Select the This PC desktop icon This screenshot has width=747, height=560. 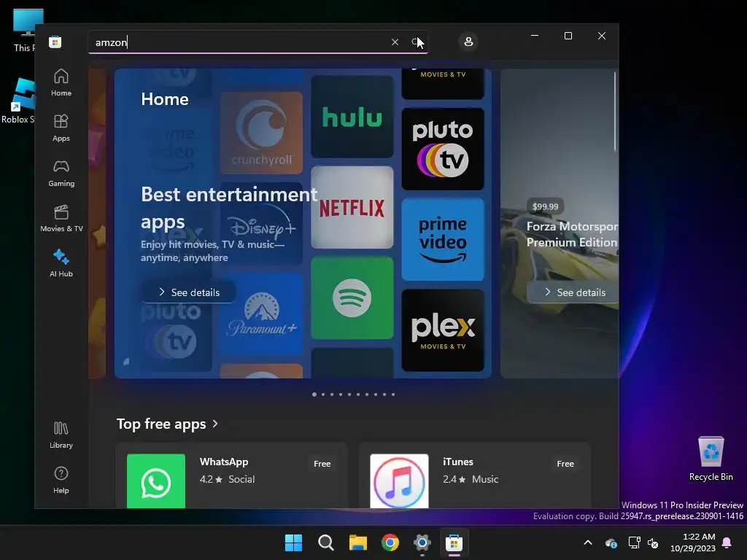(x=25, y=31)
